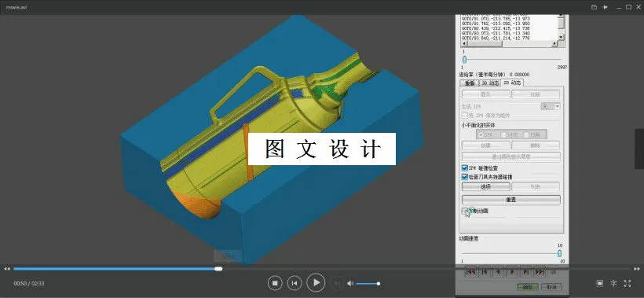Step forward one toolpath move
644x298 pixels.
(525, 272)
